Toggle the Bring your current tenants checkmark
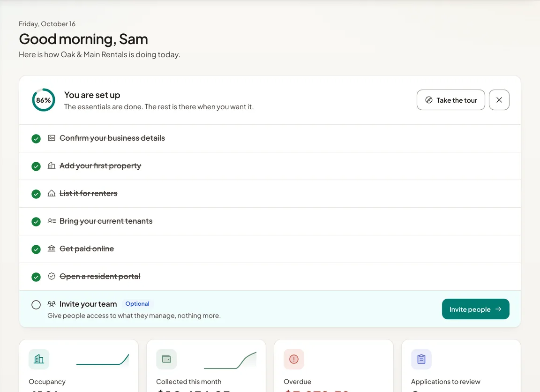 point(36,221)
